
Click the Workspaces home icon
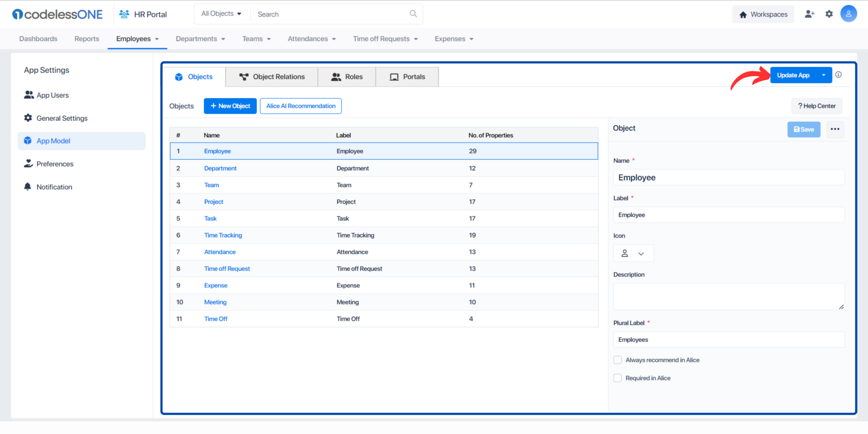point(743,15)
